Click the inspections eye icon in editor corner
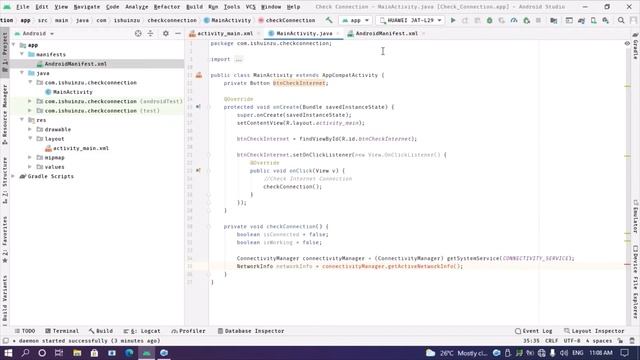The image size is (640, 360). [x=627, y=43]
